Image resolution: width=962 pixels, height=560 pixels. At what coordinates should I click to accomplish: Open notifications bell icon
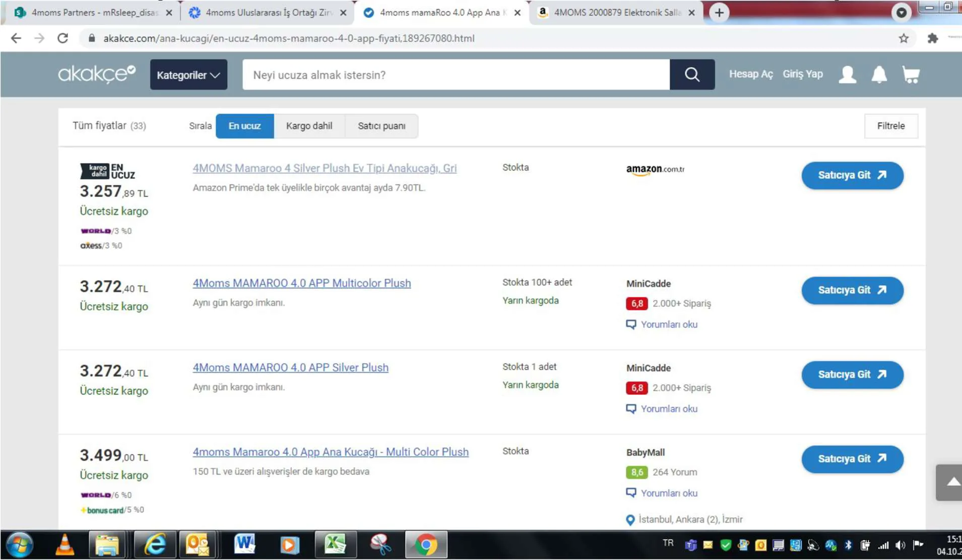(x=879, y=75)
